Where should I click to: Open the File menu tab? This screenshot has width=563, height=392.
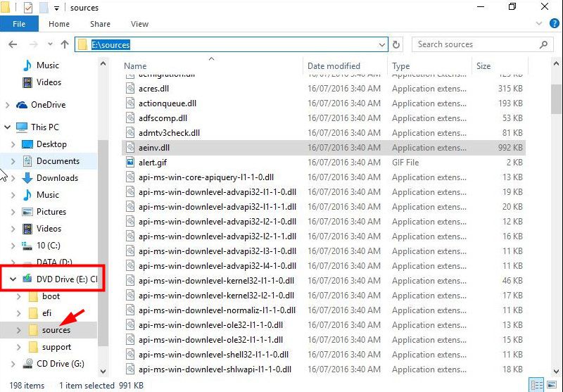click(x=19, y=24)
